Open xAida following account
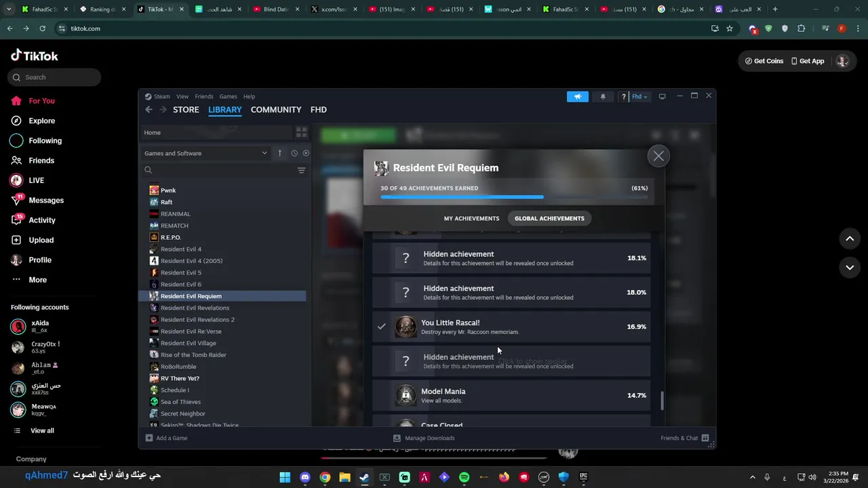Viewport: 868px width, 488px height. click(39, 326)
